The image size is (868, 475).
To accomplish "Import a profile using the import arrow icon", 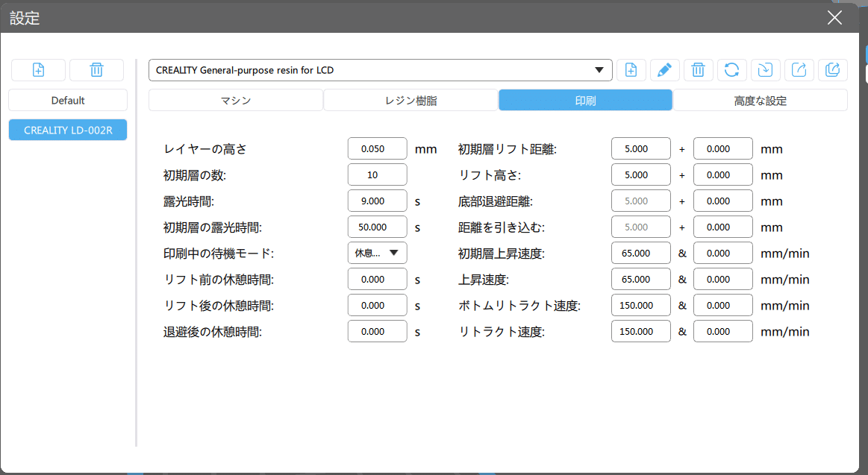I will [765, 69].
